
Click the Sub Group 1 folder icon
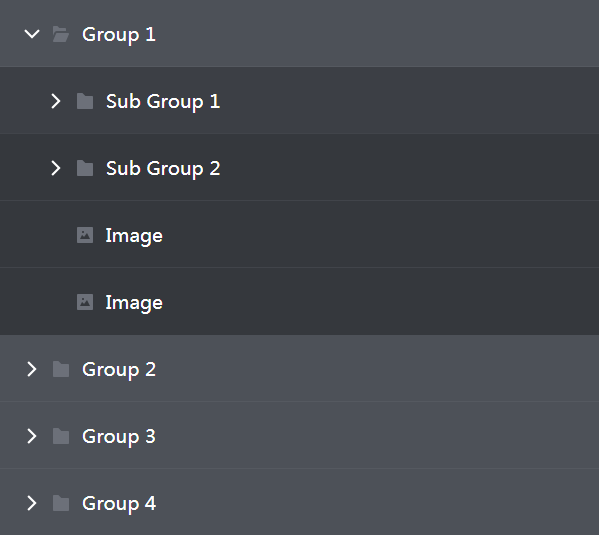tap(85, 101)
